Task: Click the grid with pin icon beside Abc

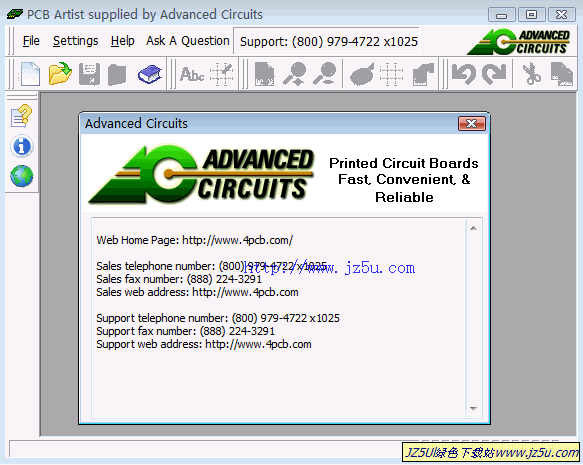Action: (x=222, y=74)
